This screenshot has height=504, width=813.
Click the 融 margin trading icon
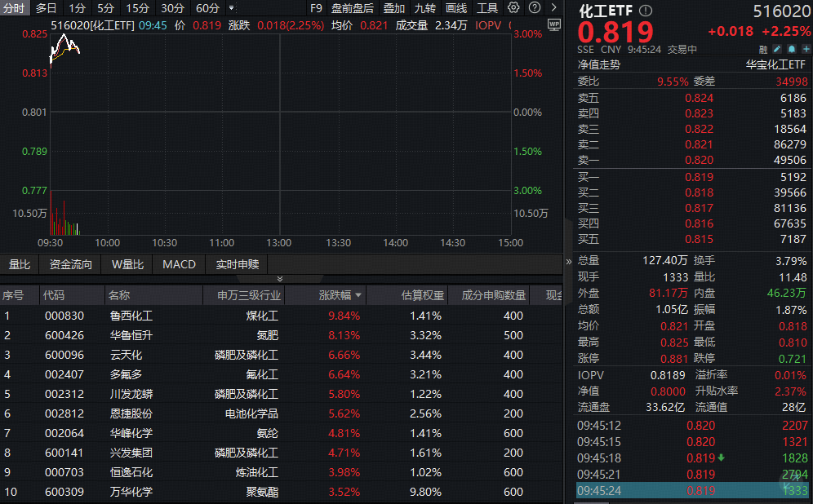[x=762, y=49]
